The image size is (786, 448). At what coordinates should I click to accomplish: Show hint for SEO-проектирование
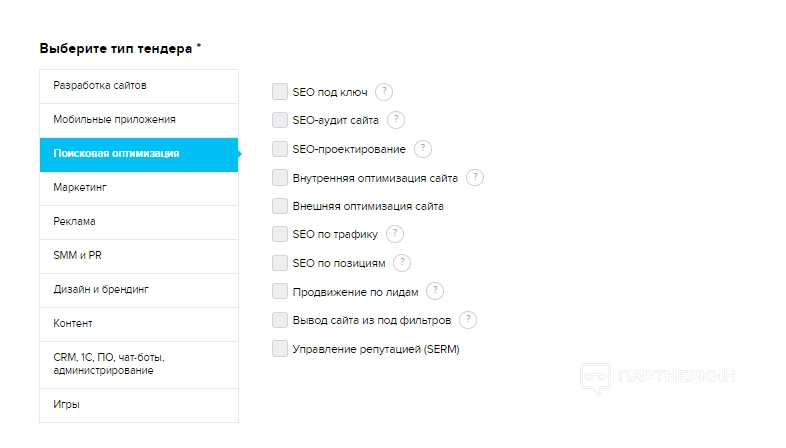click(423, 149)
